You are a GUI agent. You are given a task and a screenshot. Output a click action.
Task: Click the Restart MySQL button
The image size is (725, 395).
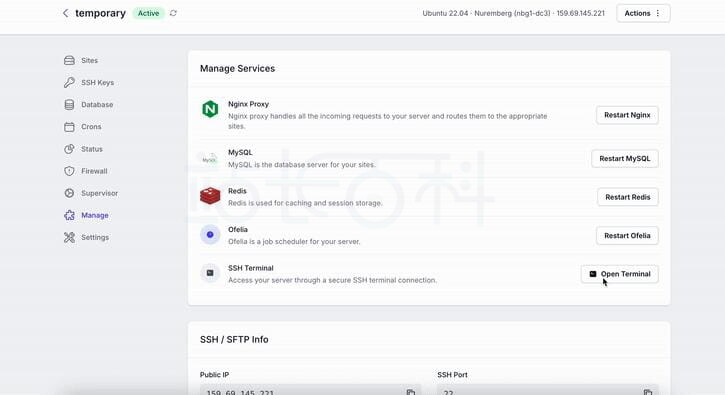pos(625,158)
